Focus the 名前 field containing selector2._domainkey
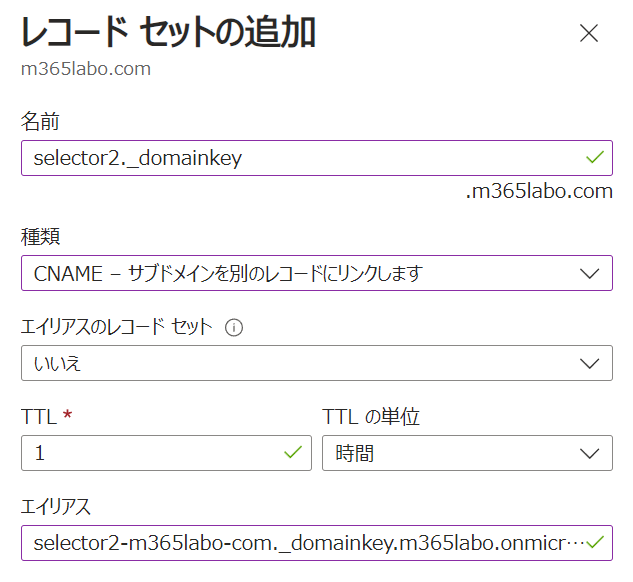Viewport: 633px width, 582px height. coord(317,158)
